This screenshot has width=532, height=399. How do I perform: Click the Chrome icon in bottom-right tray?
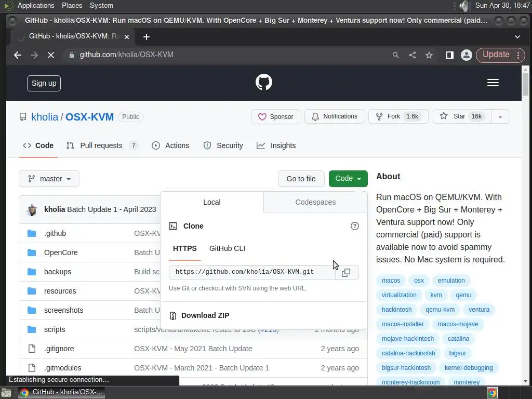click(492, 393)
